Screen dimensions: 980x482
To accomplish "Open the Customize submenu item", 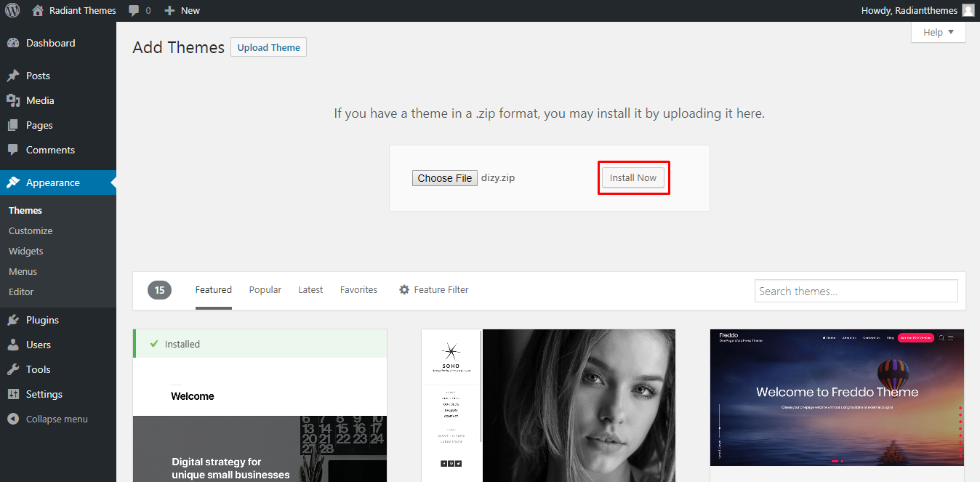I will [x=31, y=230].
